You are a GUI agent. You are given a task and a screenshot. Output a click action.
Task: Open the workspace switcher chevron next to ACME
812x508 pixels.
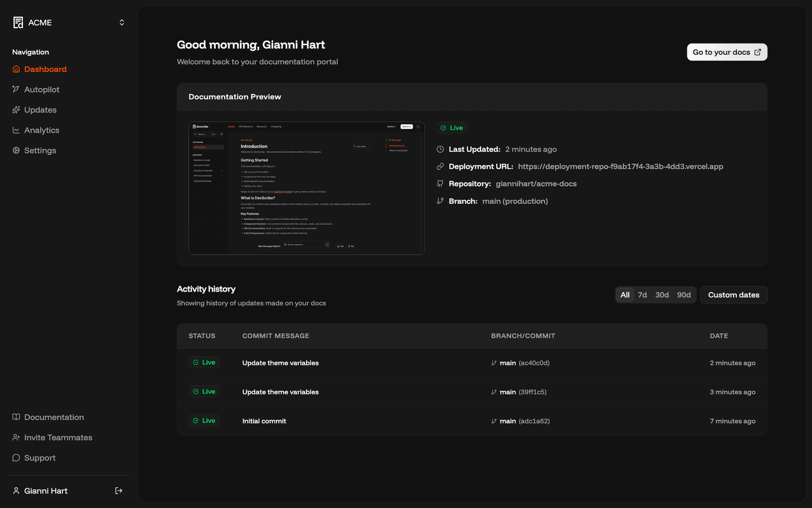click(121, 22)
